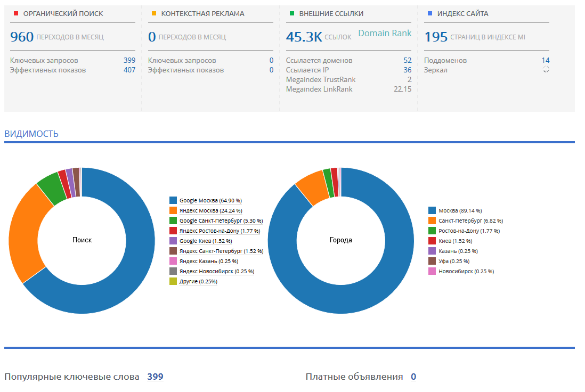585x392 pixels.
Task: Click the 52 referring domains value
Action: (x=408, y=60)
